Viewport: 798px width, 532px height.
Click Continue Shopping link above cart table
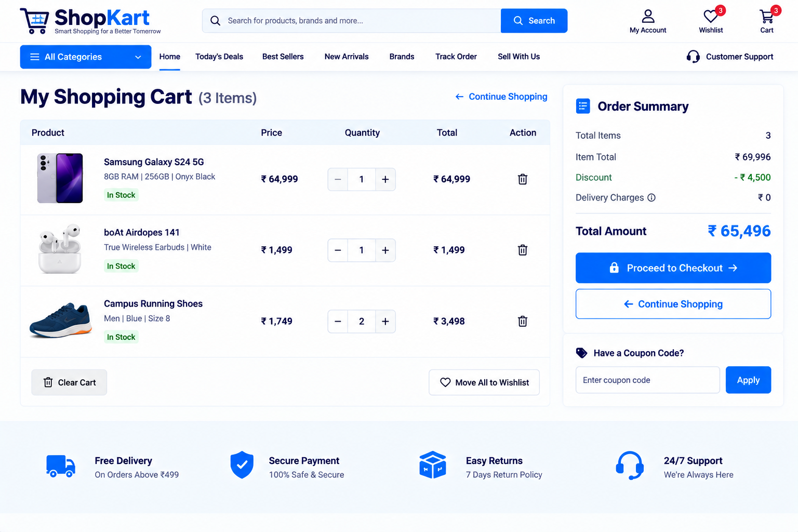coord(501,97)
